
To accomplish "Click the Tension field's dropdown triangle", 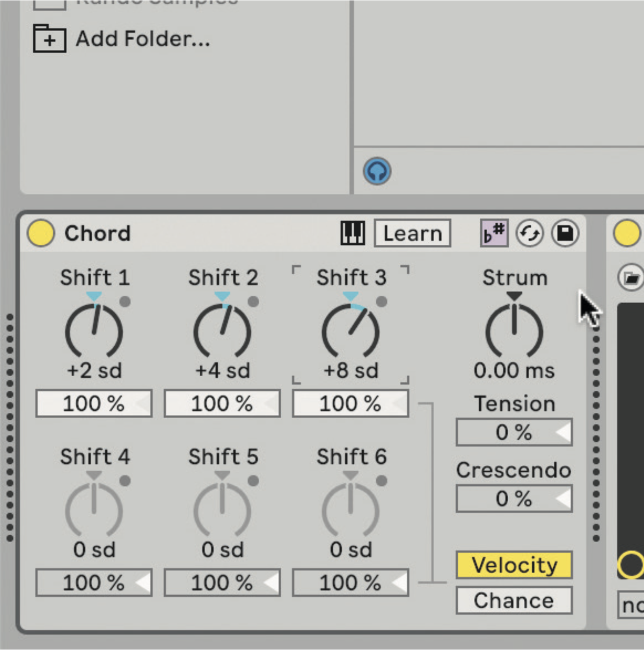I will click(562, 432).
